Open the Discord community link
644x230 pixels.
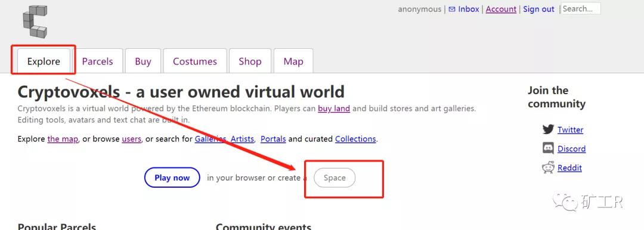coord(571,149)
